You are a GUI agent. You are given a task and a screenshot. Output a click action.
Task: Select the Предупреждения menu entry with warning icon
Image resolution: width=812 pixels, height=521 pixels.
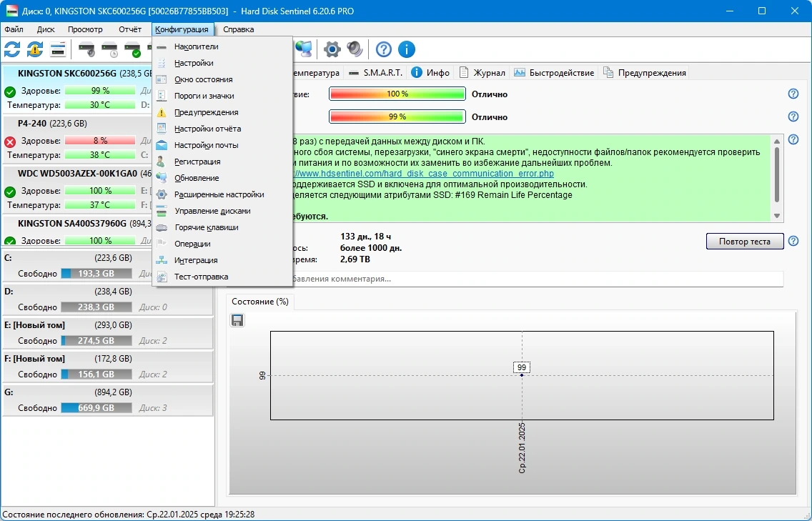222,112
